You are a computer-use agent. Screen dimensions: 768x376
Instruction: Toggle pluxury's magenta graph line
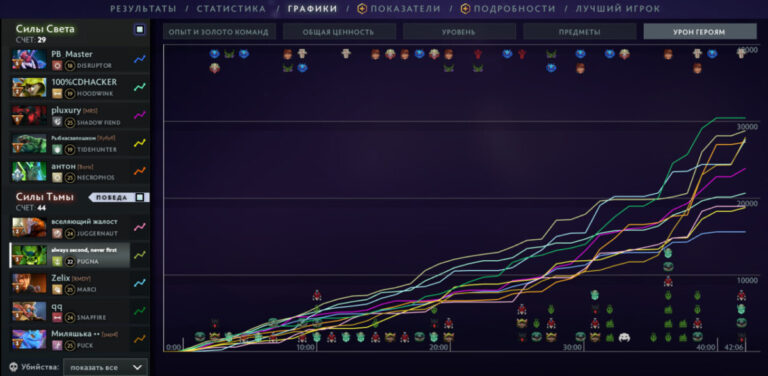pyautogui.click(x=140, y=115)
